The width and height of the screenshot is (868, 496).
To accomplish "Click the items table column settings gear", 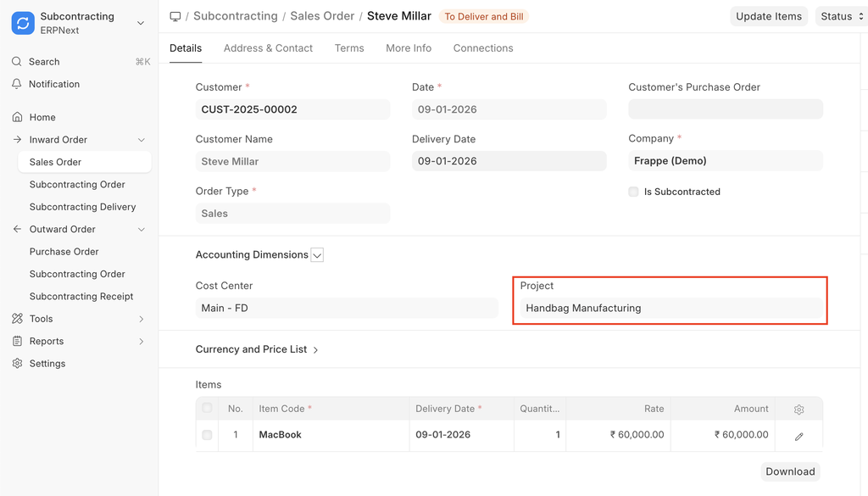I will point(798,410).
